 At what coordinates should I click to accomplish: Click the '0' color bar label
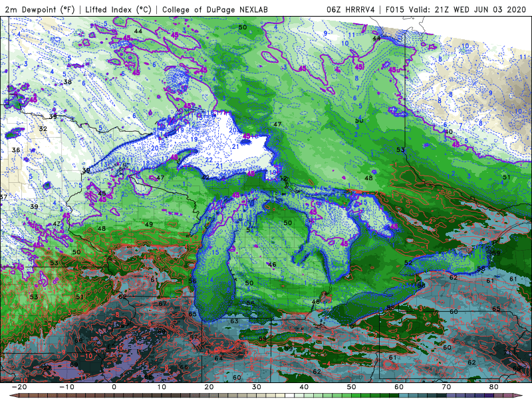[114, 387]
